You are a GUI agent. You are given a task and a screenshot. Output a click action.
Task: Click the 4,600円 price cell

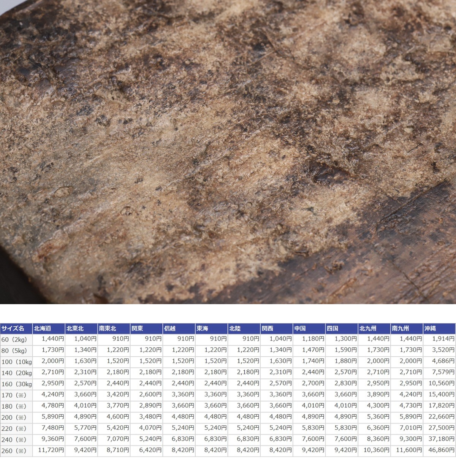114,417
